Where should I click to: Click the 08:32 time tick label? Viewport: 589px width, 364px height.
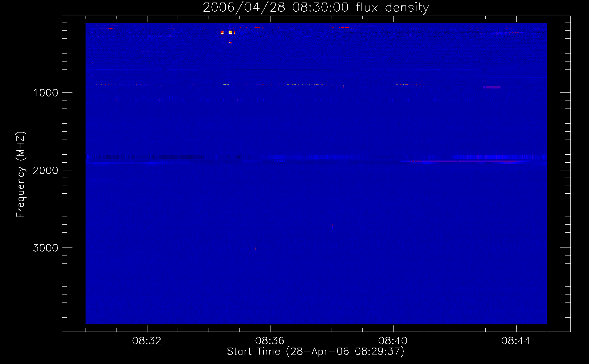coord(147,341)
